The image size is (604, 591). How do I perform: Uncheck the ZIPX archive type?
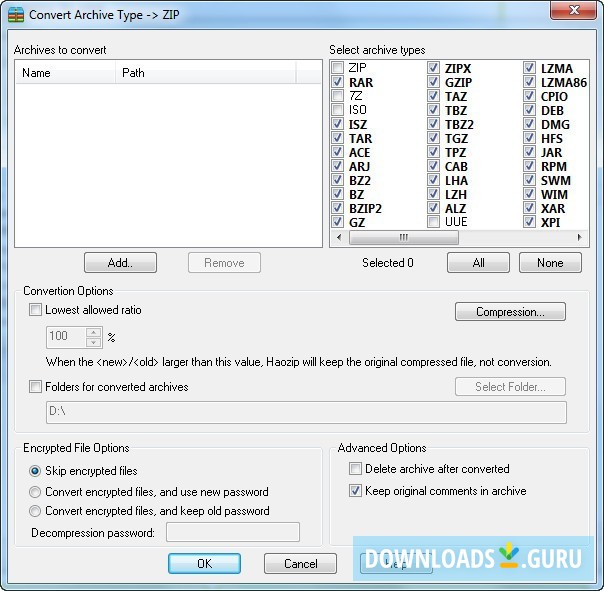(433, 68)
